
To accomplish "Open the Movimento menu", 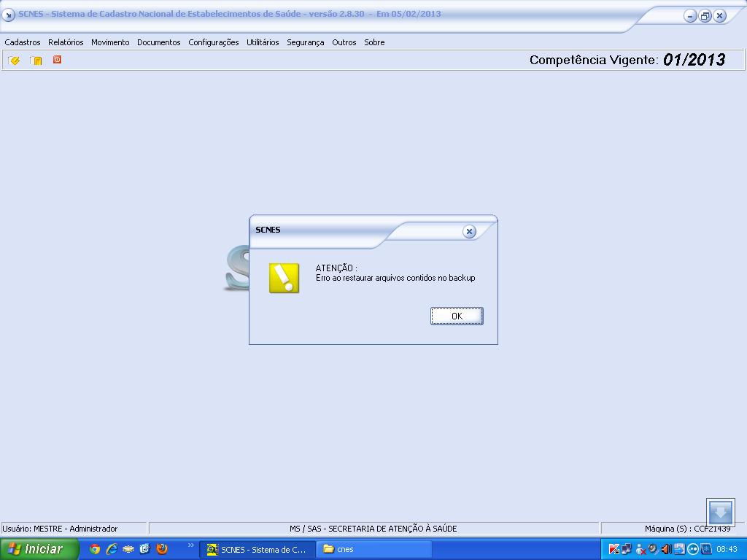I will click(x=110, y=42).
